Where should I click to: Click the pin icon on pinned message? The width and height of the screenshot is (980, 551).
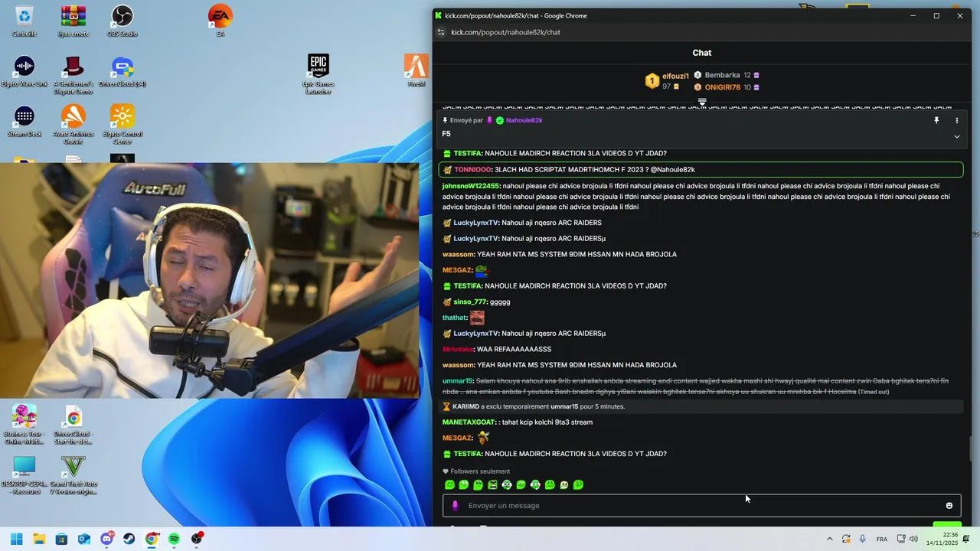[x=936, y=120]
